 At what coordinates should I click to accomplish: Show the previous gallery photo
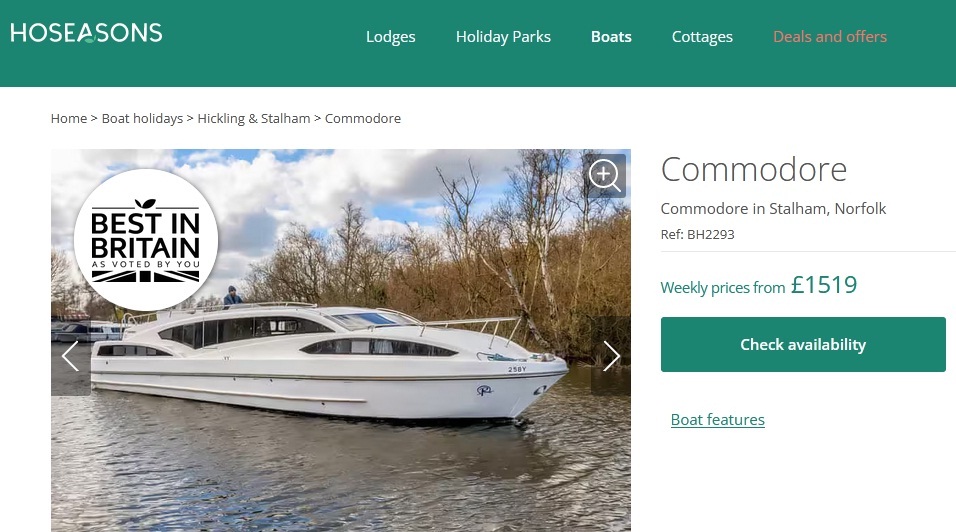coord(71,356)
